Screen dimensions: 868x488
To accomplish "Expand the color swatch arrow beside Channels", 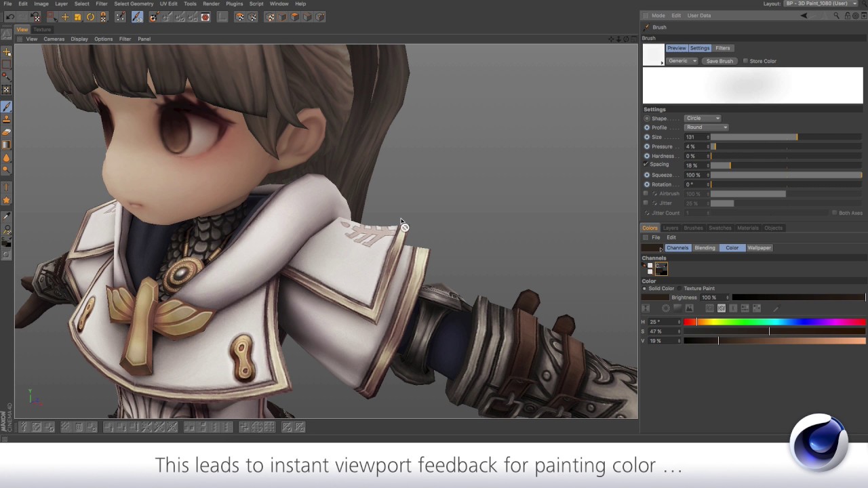I will point(660,249).
